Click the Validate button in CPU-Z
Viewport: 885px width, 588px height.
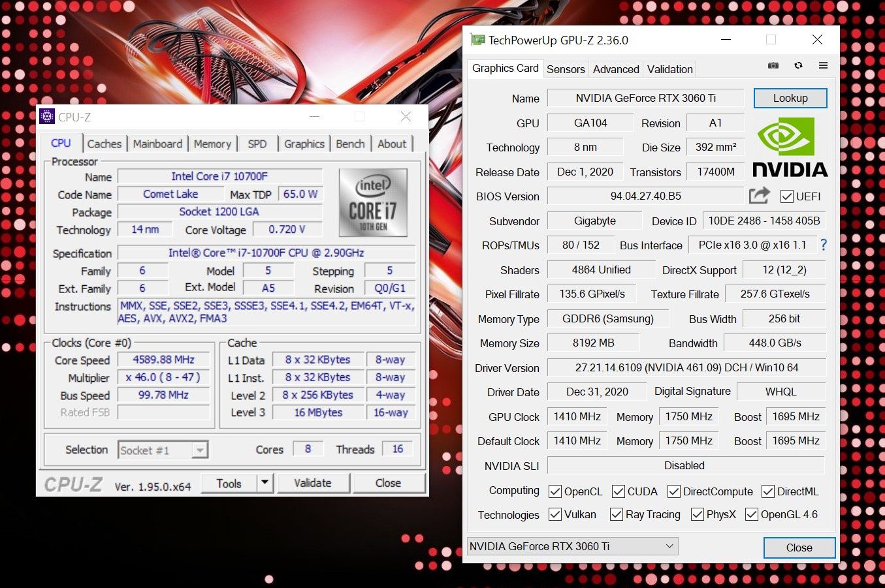[x=313, y=483]
